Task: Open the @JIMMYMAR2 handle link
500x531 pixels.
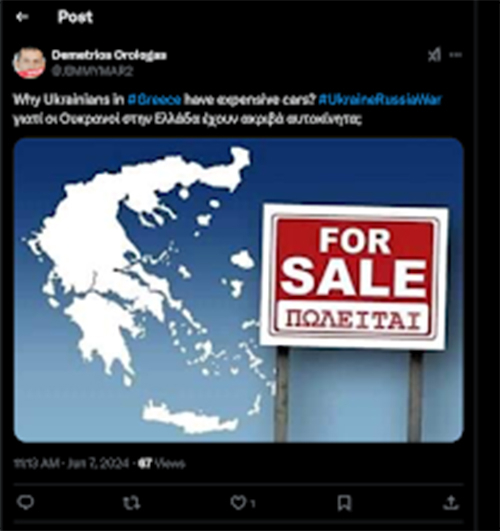Action: [92, 71]
